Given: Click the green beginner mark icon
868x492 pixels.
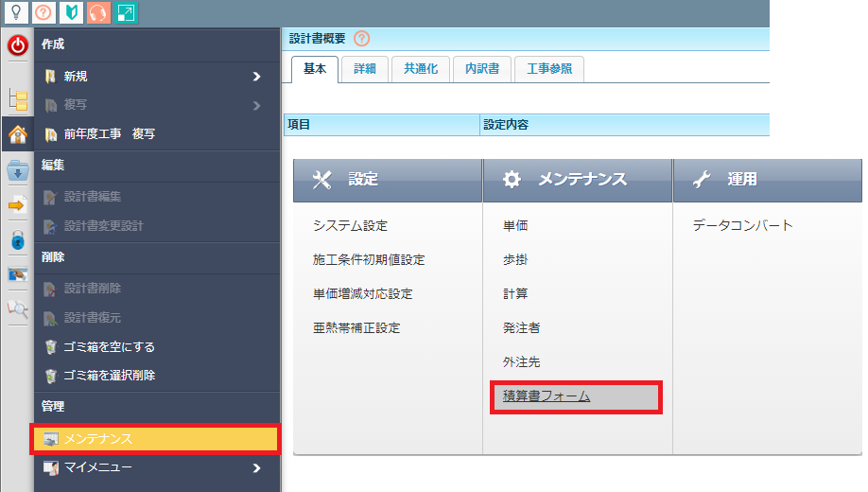Looking at the screenshot, I should 72,12.
